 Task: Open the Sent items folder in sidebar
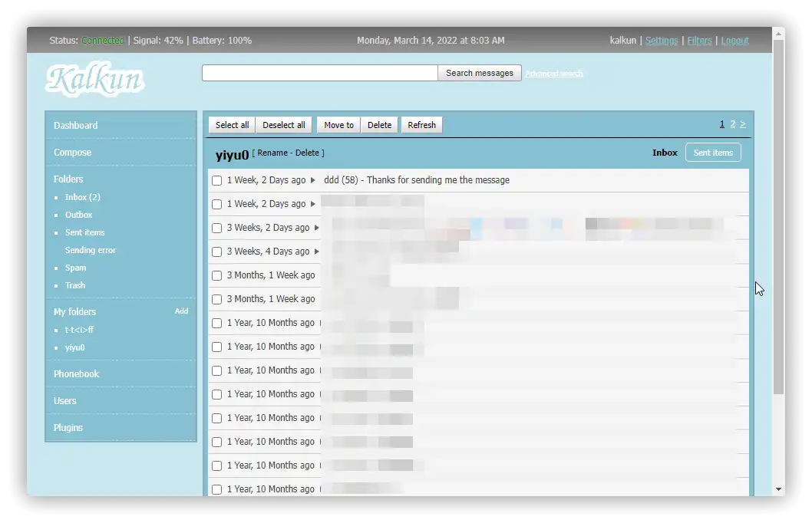85,232
